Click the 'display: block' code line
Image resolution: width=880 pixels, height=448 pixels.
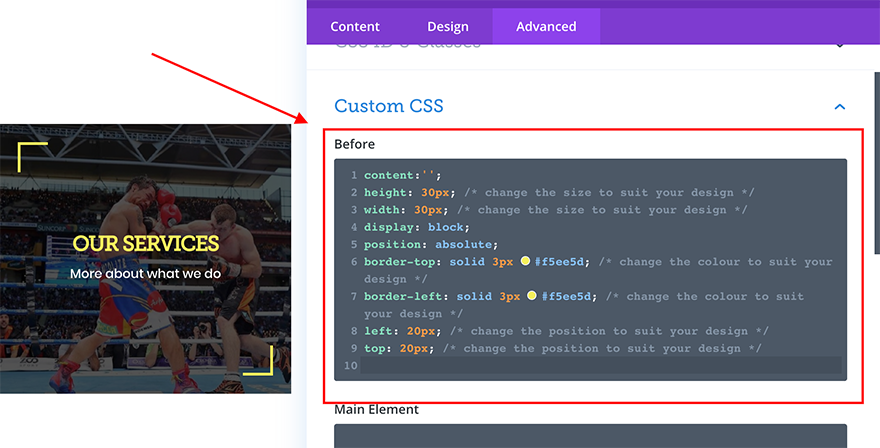[x=416, y=227]
